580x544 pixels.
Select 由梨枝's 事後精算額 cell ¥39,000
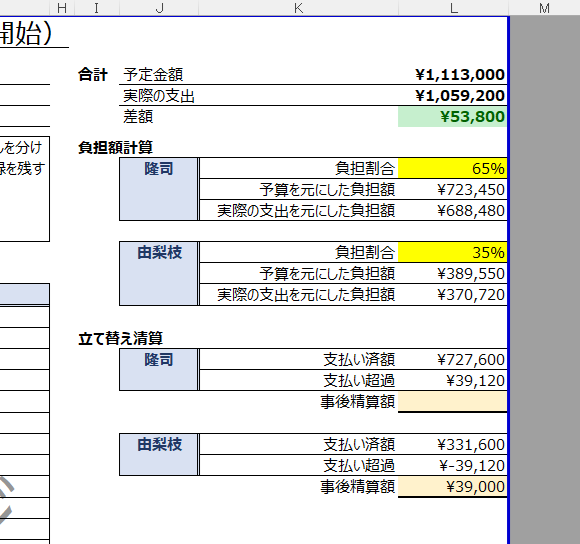(452, 487)
